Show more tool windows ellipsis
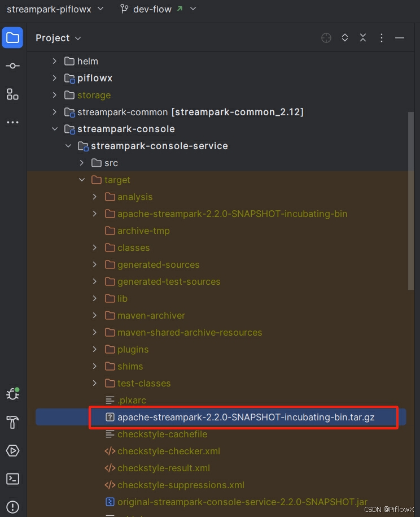The height and width of the screenshot is (517, 420). coord(12,122)
